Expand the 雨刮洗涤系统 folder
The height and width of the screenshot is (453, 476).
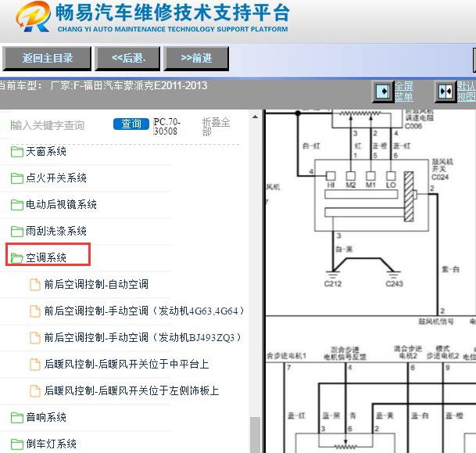[x=56, y=232]
